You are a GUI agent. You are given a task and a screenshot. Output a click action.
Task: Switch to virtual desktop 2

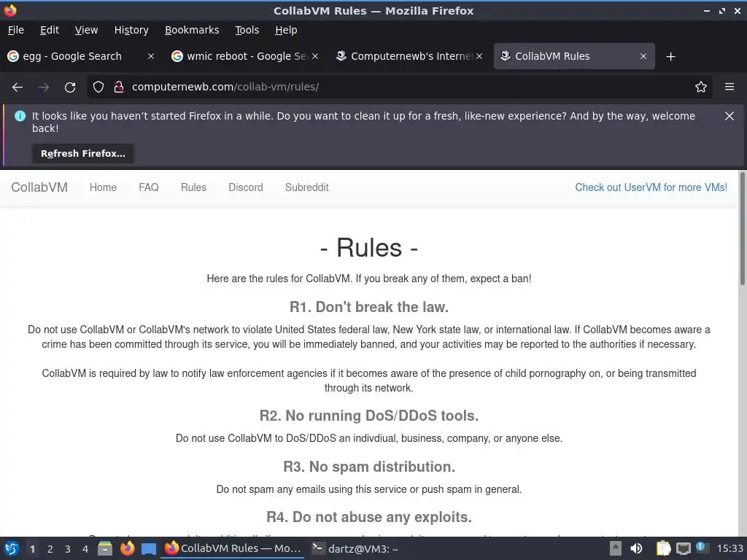50,549
